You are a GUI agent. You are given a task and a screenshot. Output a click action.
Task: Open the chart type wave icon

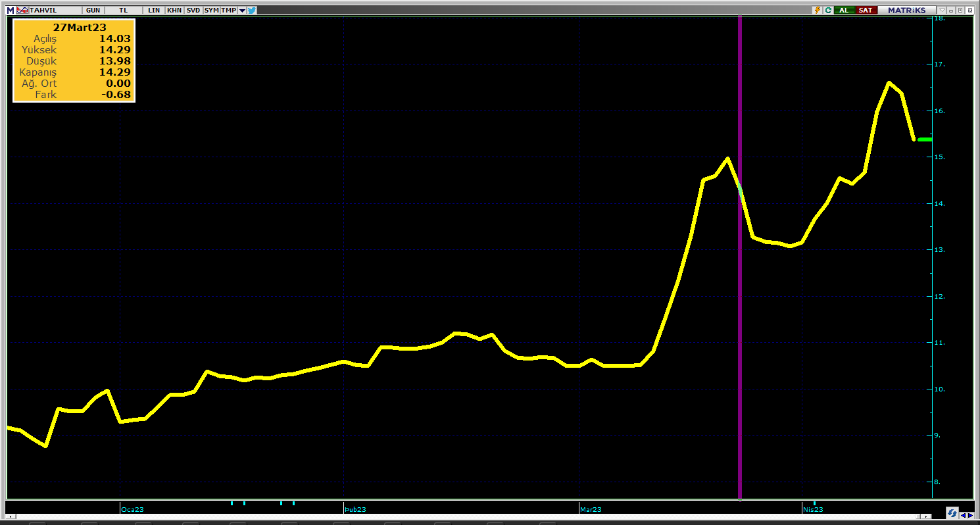tap(22, 11)
